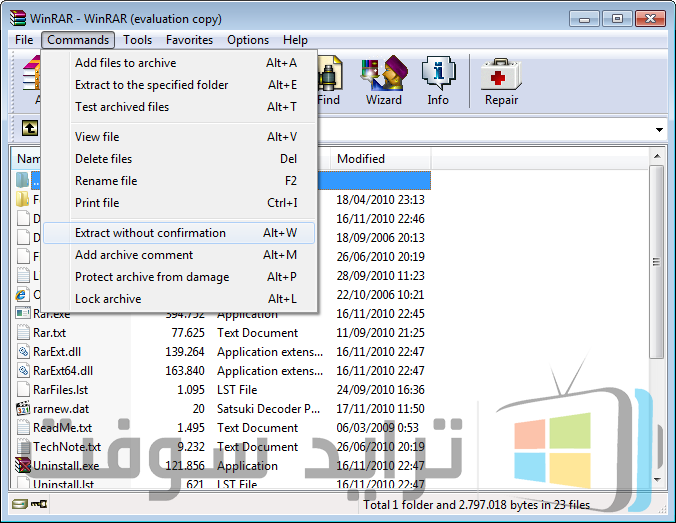Image resolution: width=676 pixels, height=523 pixels.
Task: Select Add archive comment
Action: tap(179, 255)
